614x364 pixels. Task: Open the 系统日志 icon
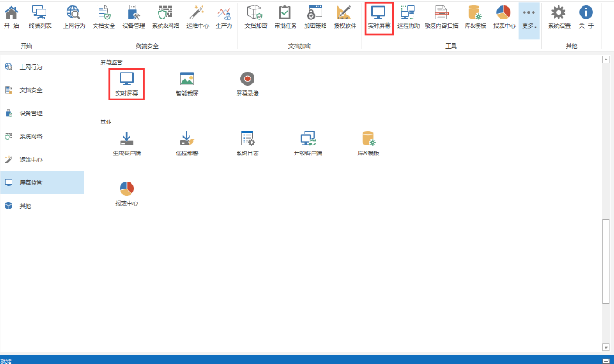coord(247,143)
